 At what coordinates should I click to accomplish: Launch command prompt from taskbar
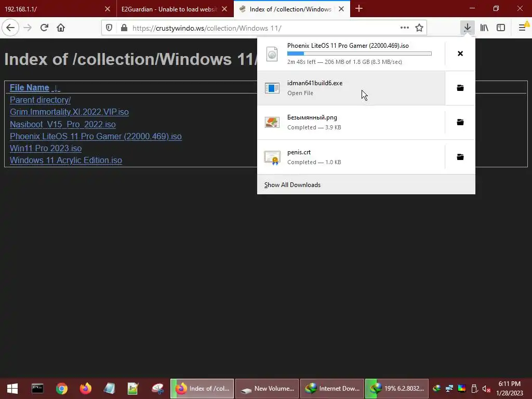(x=37, y=389)
